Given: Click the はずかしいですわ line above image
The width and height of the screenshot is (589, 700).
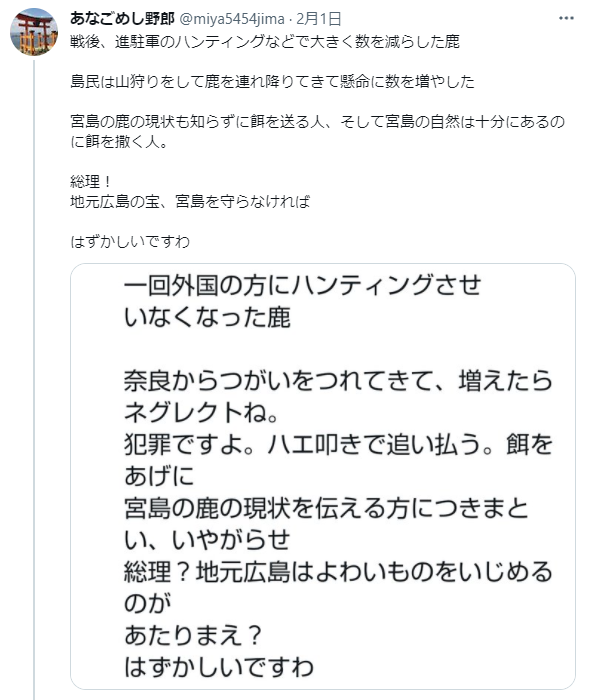Looking at the screenshot, I should [130, 242].
